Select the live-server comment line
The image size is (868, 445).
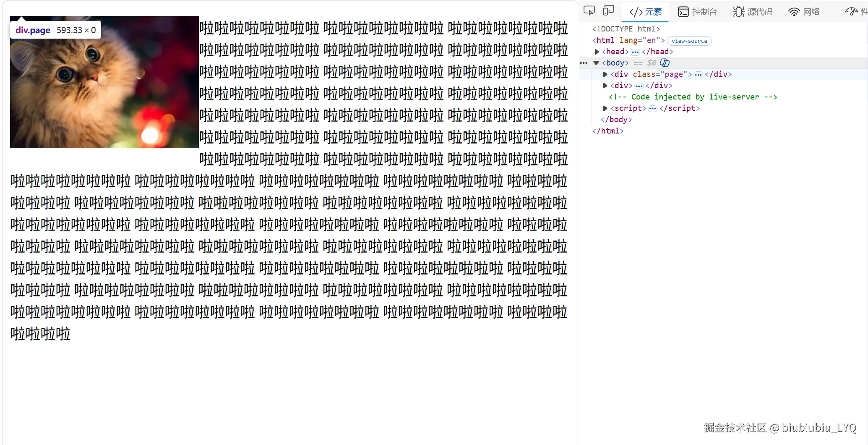coord(693,97)
